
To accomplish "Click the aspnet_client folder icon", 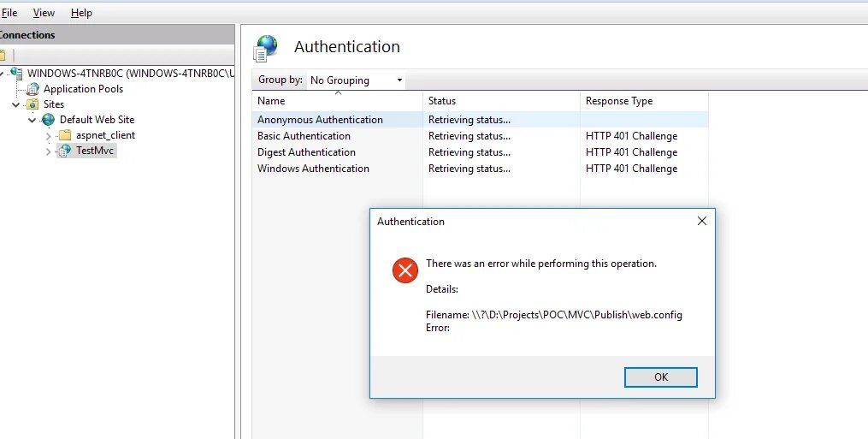I will [64, 135].
